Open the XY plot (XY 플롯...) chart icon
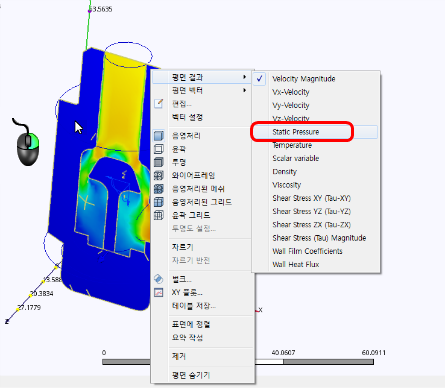445x388 pixels. (x=159, y=293)
